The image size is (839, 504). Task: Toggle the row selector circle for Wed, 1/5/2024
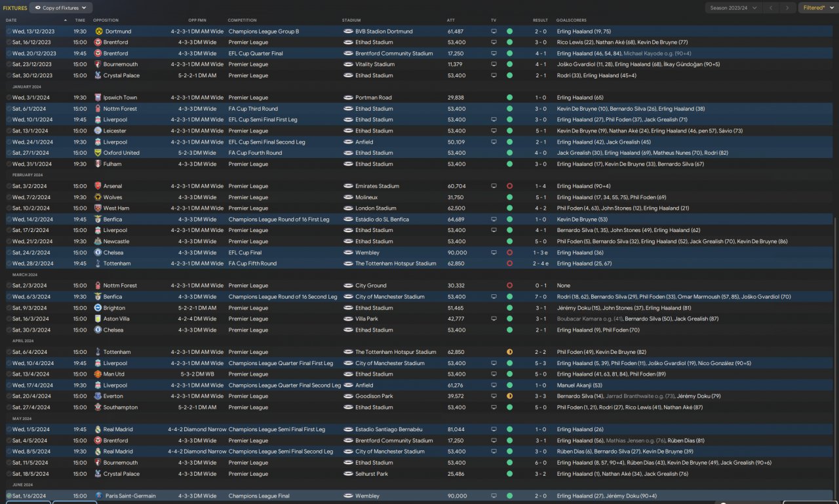click(9, 430)
